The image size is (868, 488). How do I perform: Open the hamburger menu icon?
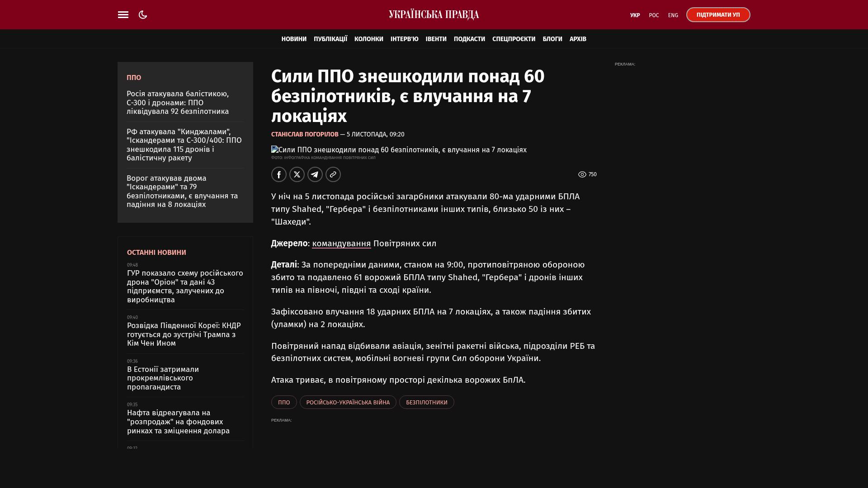123,15
